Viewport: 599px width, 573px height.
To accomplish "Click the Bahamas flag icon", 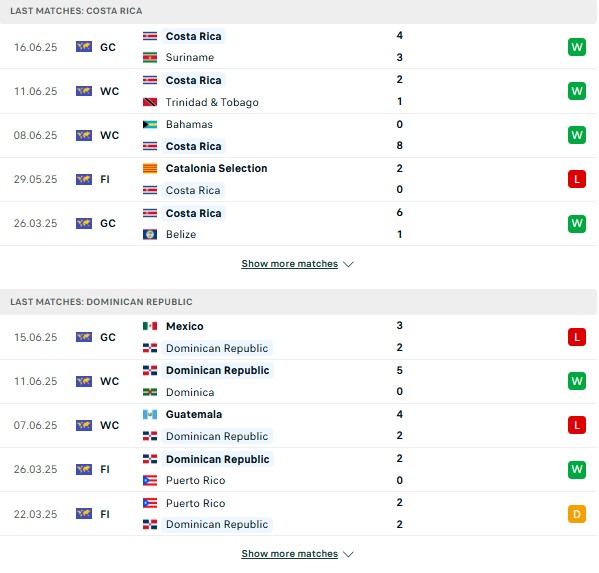I will pyautogui.click(x=150, y=124).
